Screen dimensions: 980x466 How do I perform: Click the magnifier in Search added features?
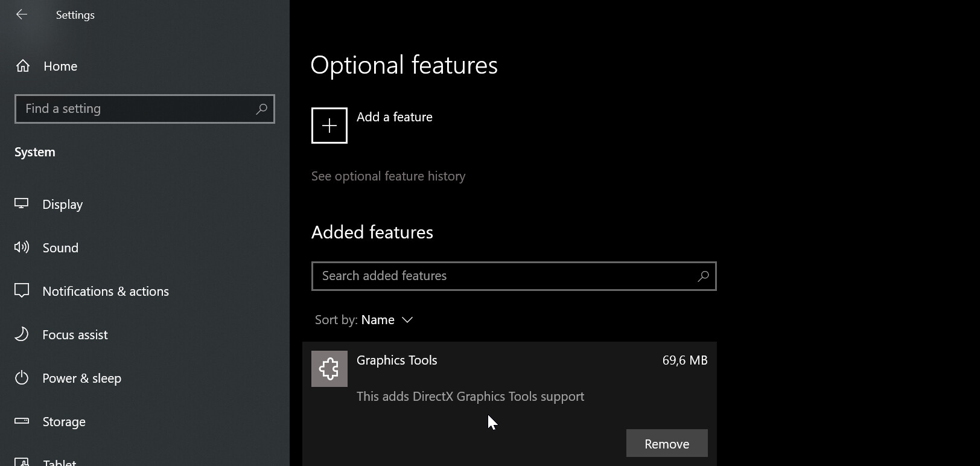pos(703,276)
